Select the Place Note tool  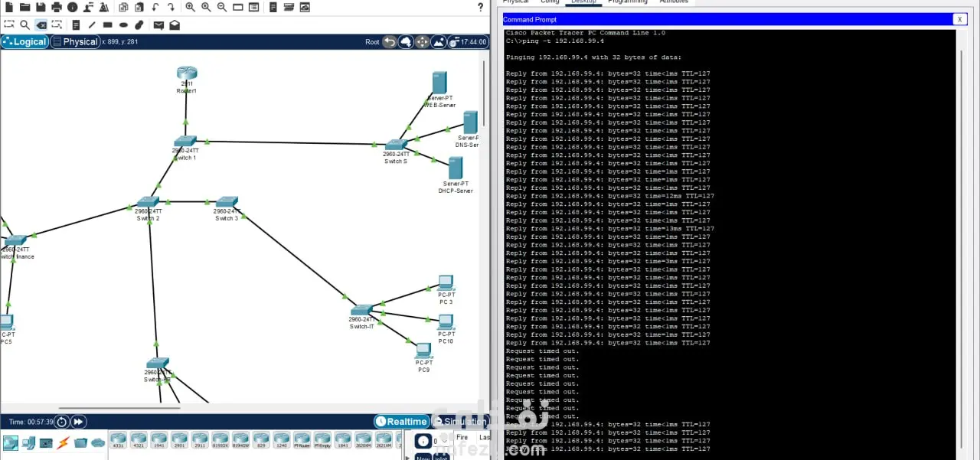(76, 24)
